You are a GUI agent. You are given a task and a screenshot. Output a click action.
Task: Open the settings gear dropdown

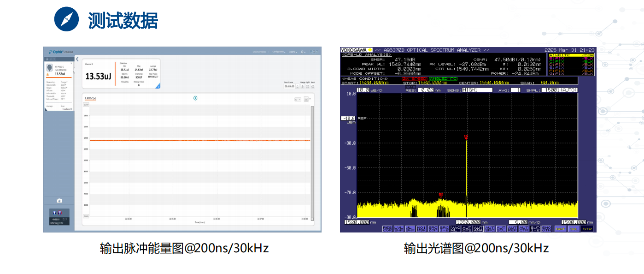tap(303, 52)
